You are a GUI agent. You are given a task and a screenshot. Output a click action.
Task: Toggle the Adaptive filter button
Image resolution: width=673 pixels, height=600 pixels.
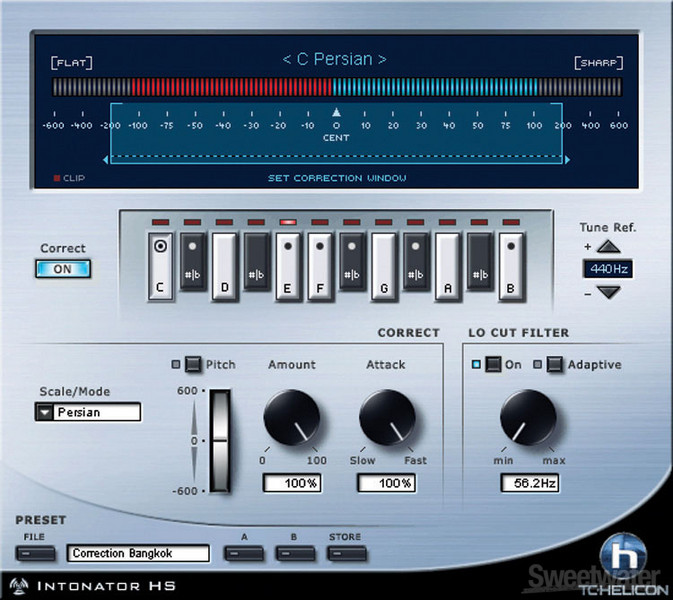(553, 365)
